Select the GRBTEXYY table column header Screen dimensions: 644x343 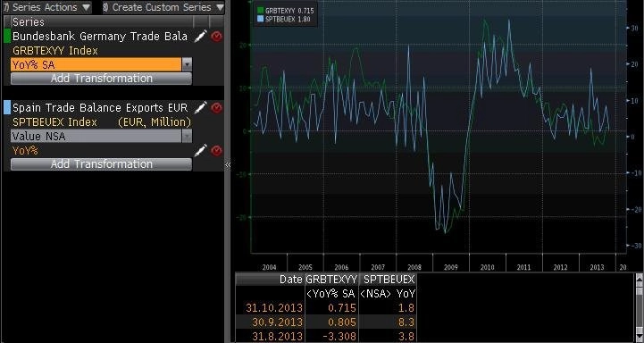(x=331, y=280)
